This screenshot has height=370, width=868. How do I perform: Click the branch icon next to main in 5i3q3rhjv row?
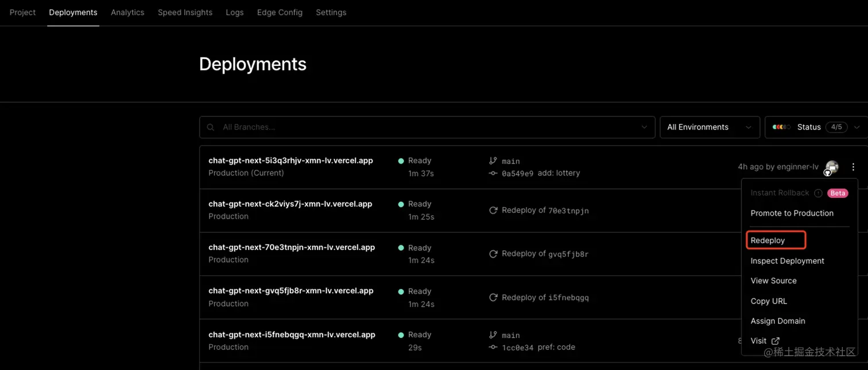point(493,161)
